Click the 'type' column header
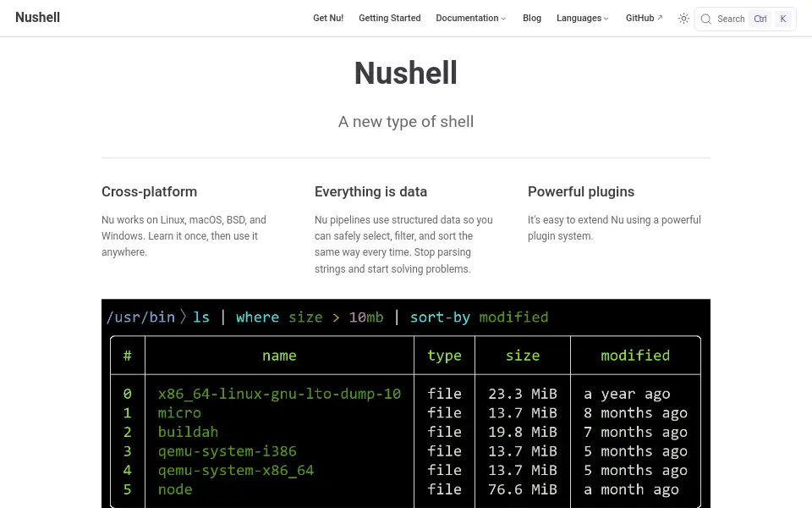This screenshot has width=812, height=508. [444, 356]
